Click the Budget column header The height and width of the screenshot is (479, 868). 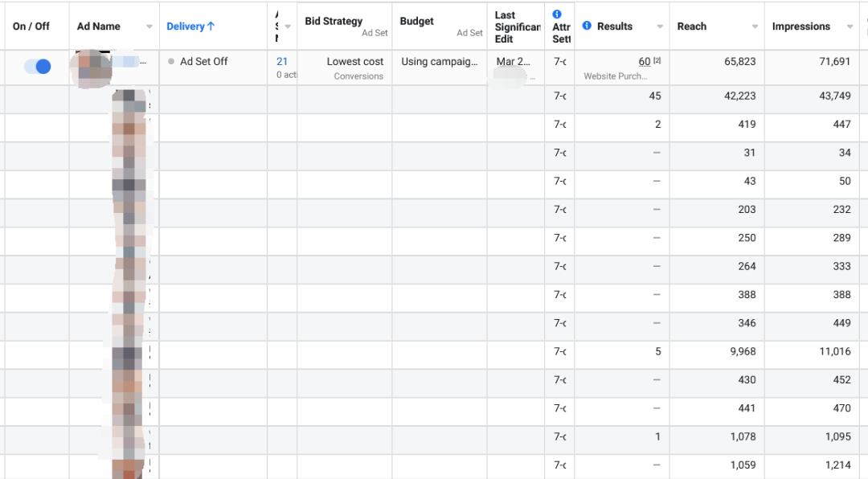[416, 21]
